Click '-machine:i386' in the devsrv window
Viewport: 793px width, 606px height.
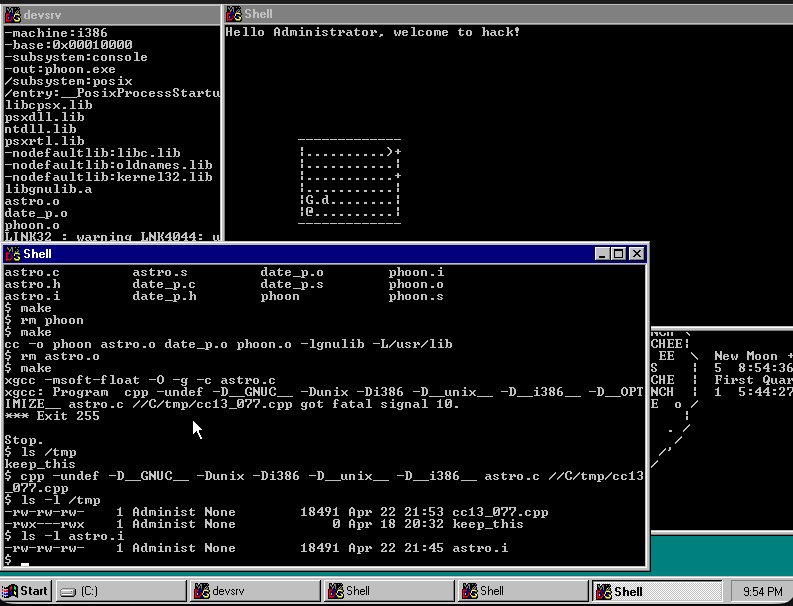[x=56, y=33]
